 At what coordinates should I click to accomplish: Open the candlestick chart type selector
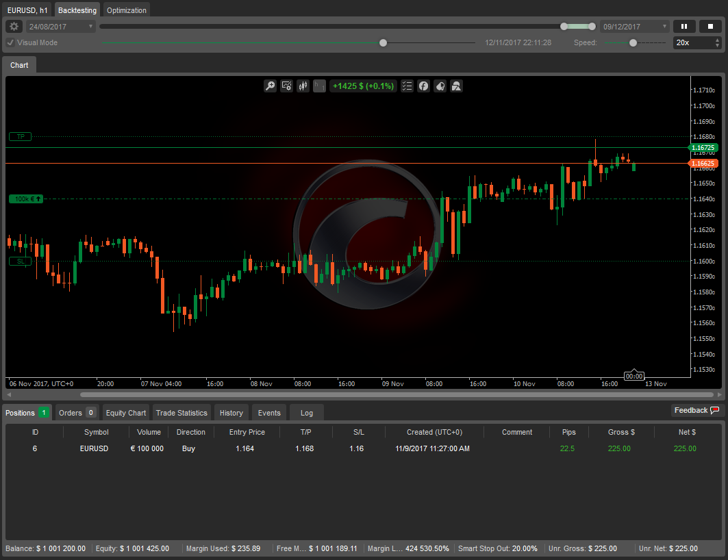(x=303, y=86)
